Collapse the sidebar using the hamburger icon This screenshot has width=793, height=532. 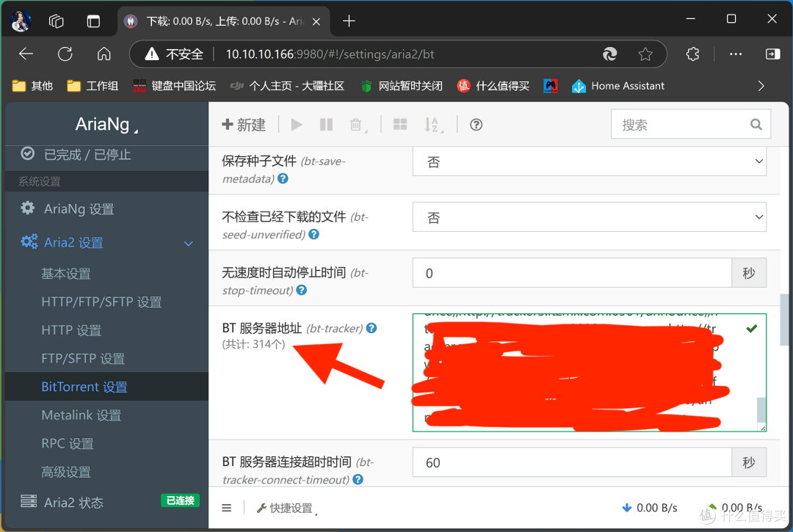[x=226, y=507]
